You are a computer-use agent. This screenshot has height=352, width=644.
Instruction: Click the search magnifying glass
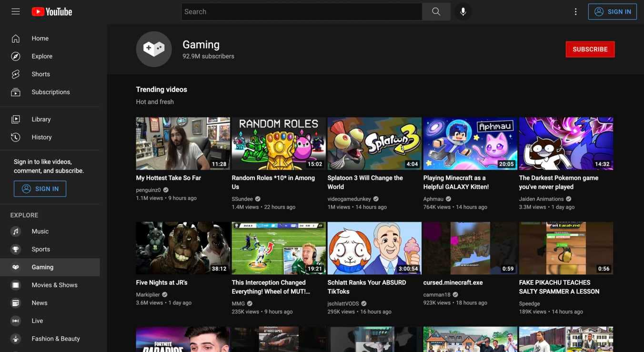(436, 11)
